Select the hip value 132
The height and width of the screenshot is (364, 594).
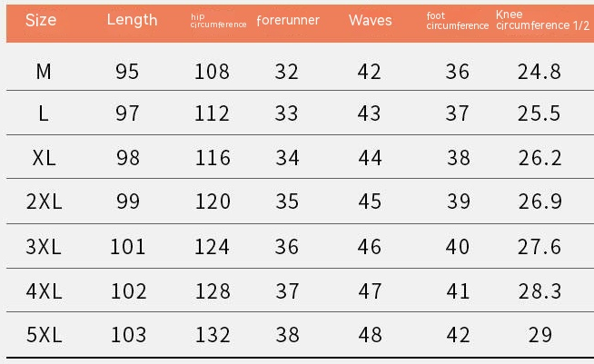point(213,334)
